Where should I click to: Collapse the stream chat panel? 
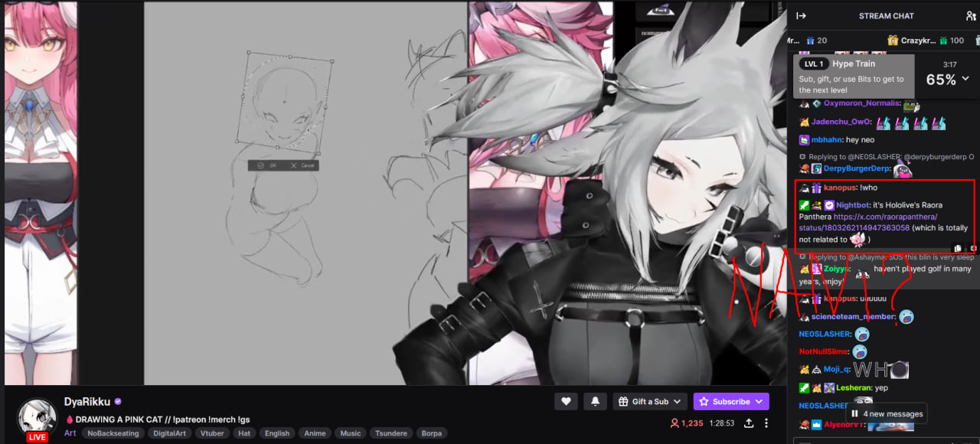[x=801, y=15]
